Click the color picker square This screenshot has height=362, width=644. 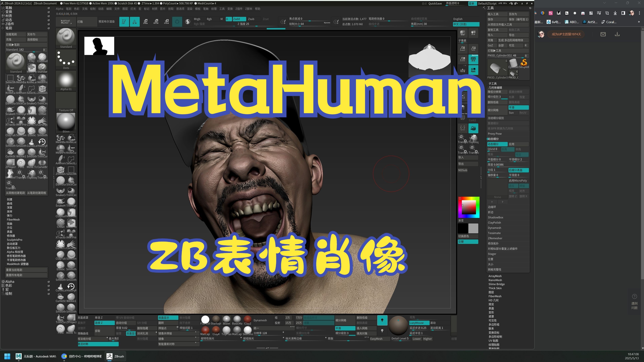469,207
